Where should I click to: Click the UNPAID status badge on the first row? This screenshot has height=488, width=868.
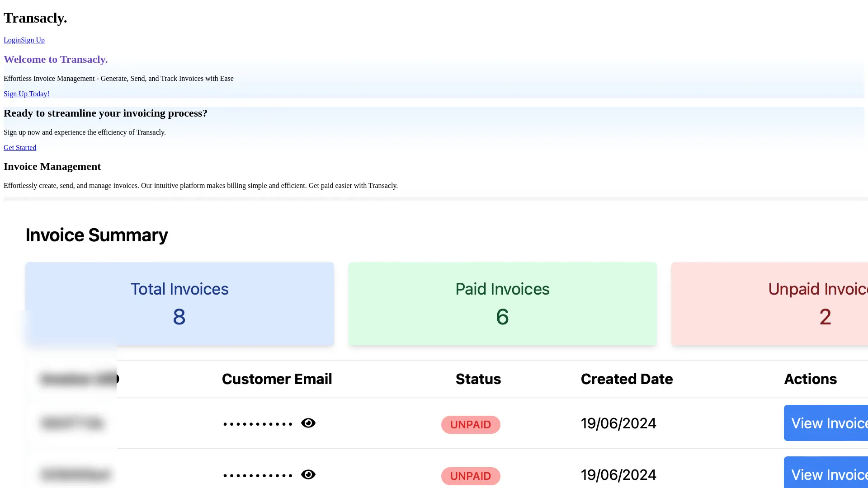pyautogui.click(x=470, y=424)
